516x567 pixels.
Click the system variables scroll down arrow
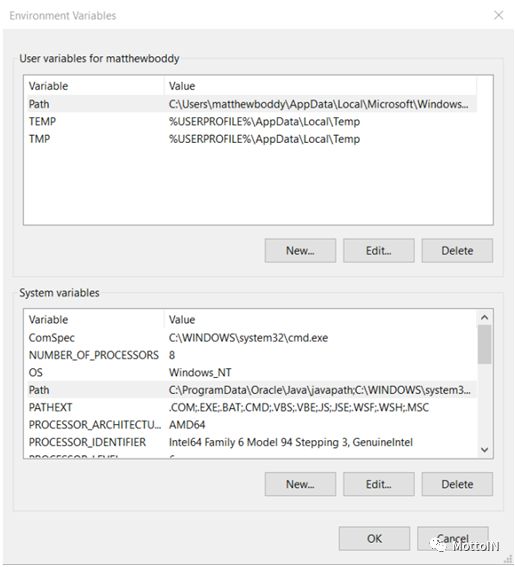(485, 450)
